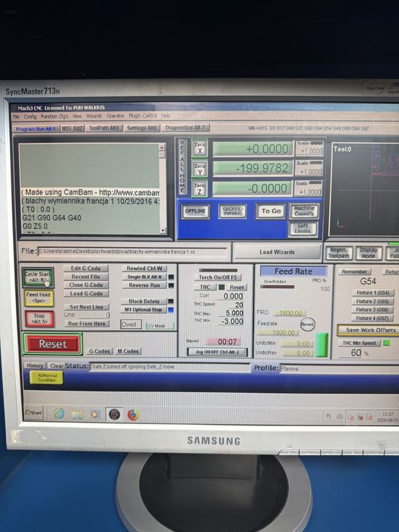Click the big red Reset button
Viewport: 399px width, 532px height.
[52, 344]
